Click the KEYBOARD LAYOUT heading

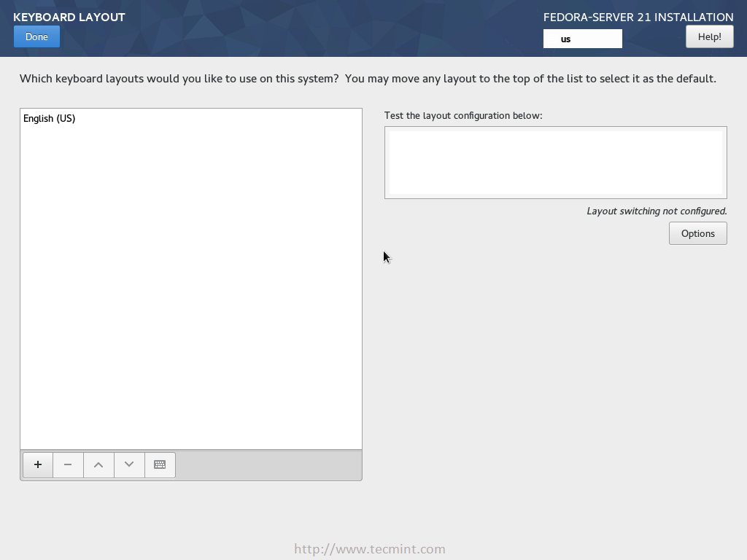point(69,17)
